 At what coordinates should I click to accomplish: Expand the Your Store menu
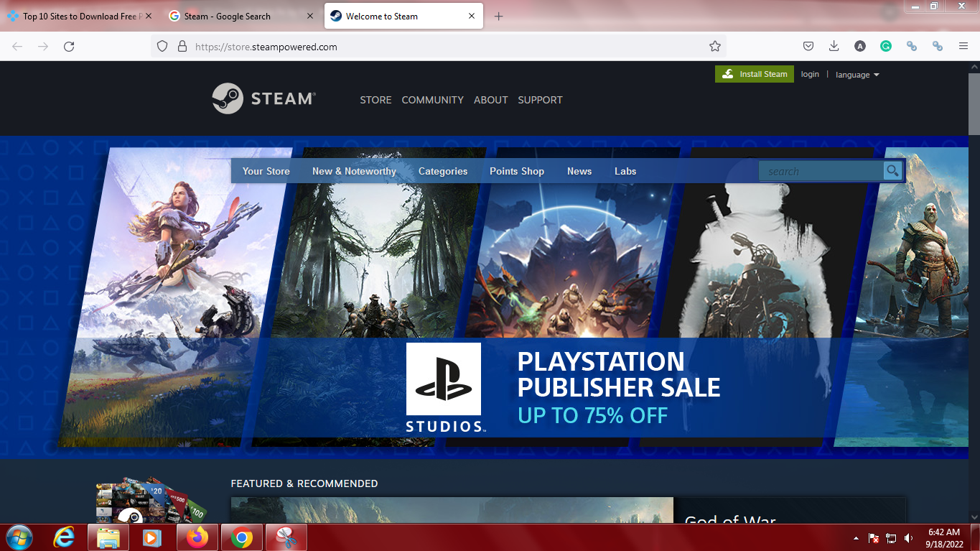click(x=266, y=171)
